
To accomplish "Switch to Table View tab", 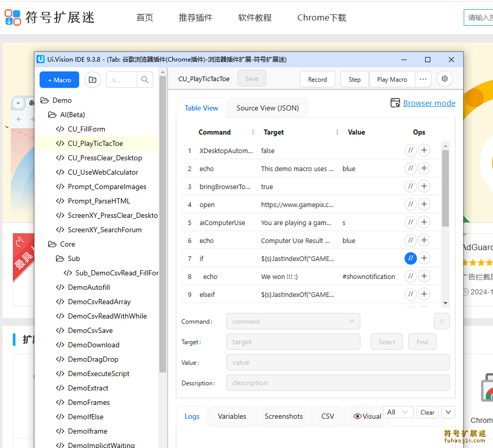I will [201, 108].
